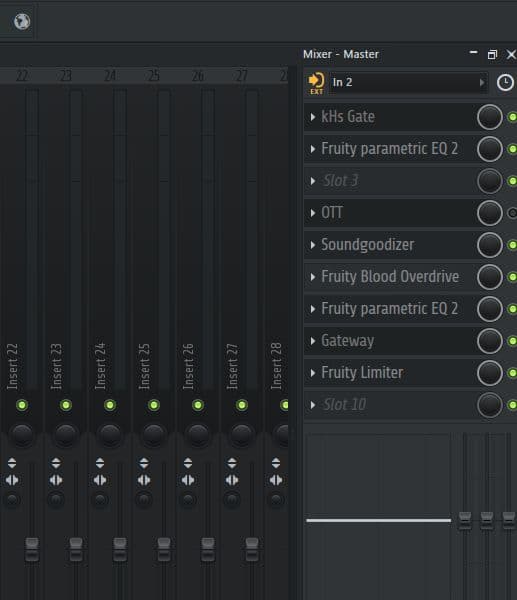Expand the Fruity Limiter slot arrow
The width and height of the screenshot is (517, 600).
point(313,373)
